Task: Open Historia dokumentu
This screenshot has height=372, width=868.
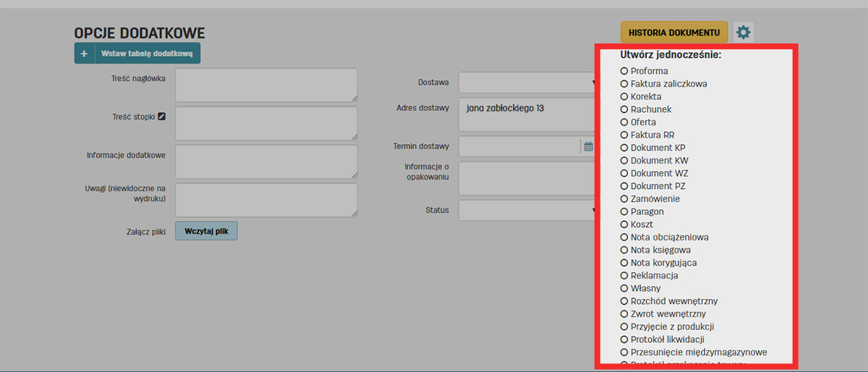Action: [674, 32]
